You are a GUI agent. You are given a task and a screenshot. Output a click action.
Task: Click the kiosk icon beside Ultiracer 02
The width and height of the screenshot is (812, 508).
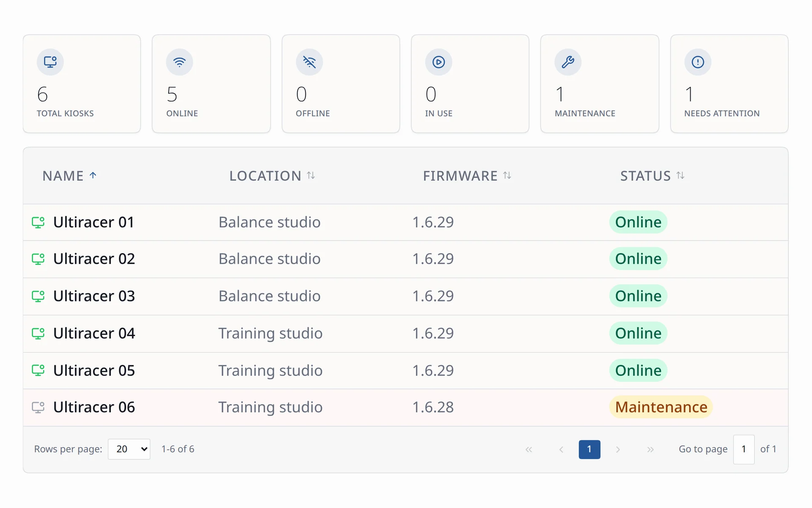(38, 259)
